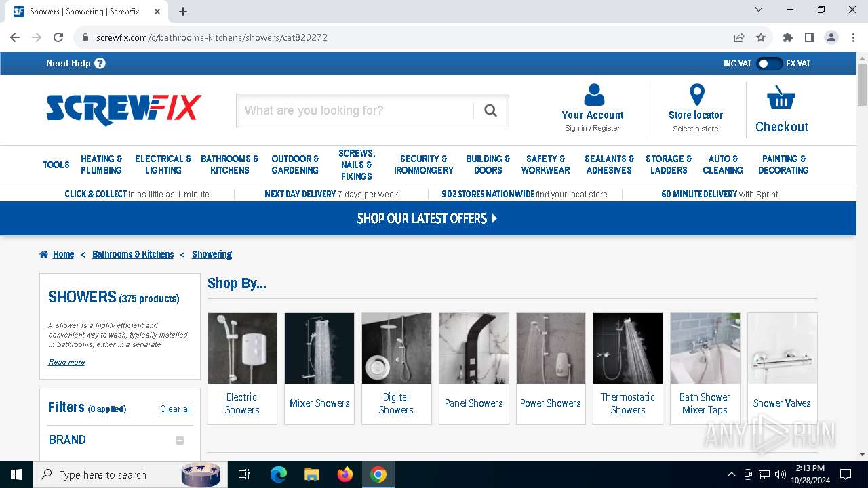This screenshot has height=488, width=868.
Task: Open the Safety & Workwear menu
Action: [546, 165]
